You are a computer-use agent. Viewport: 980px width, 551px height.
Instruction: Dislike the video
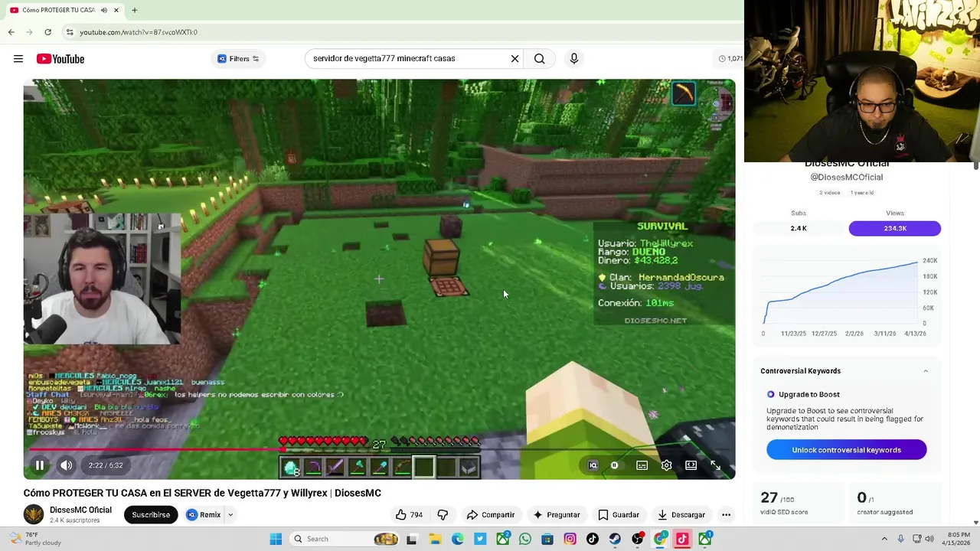point(443,515)
